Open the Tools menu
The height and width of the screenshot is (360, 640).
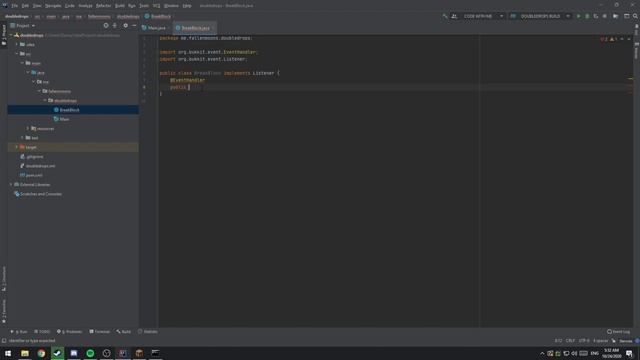(144, 6)
